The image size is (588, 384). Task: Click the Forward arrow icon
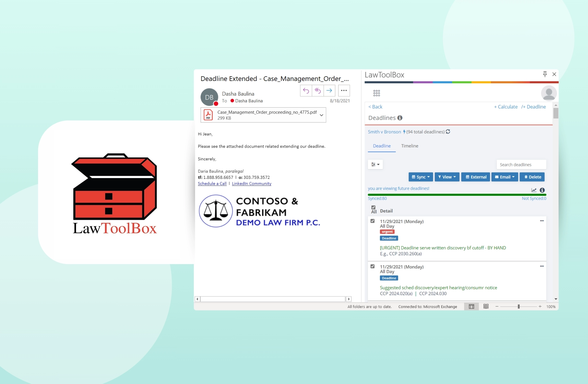pyautogui.click(x=329, y=91)
